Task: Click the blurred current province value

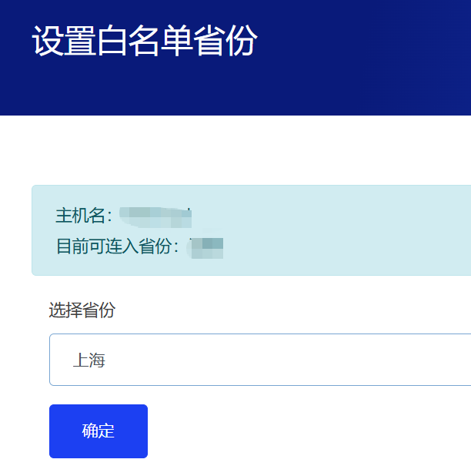Action: pyautogui.click(x=208, y=247)
